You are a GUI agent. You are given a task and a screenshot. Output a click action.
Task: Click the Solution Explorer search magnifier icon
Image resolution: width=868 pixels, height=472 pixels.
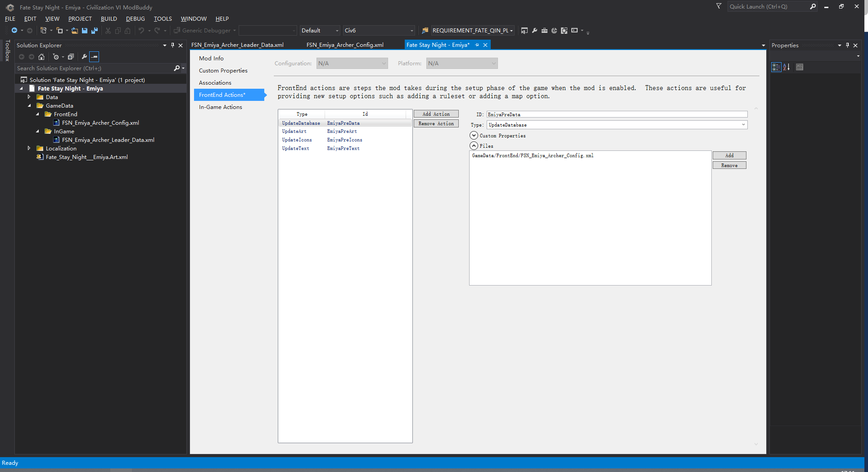coord(176,68)
